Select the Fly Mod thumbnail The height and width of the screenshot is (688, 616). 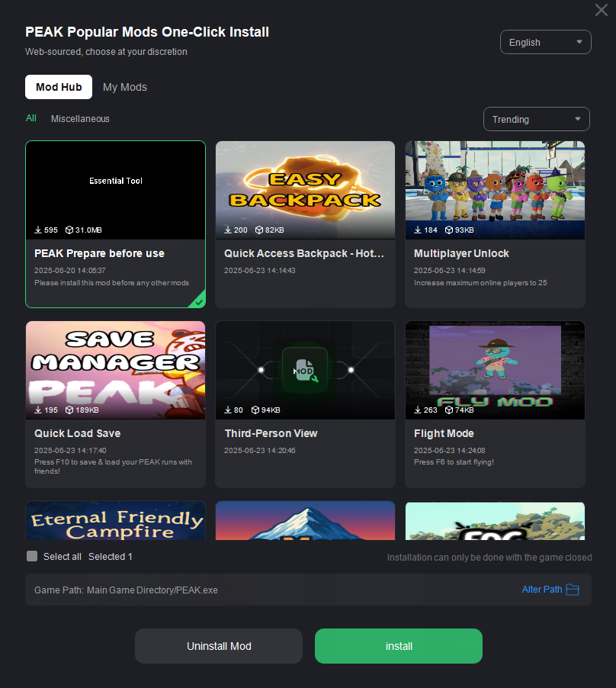tap(495, 370)
